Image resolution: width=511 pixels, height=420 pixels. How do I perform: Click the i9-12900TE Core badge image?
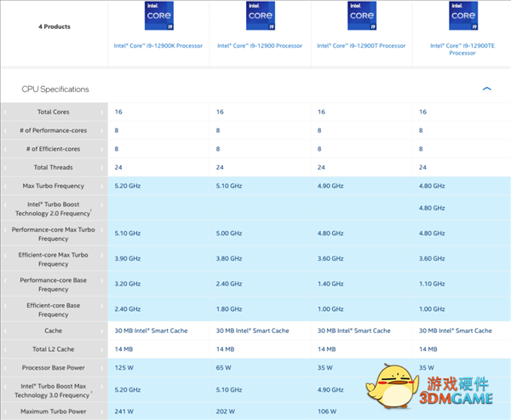(463, 15)
